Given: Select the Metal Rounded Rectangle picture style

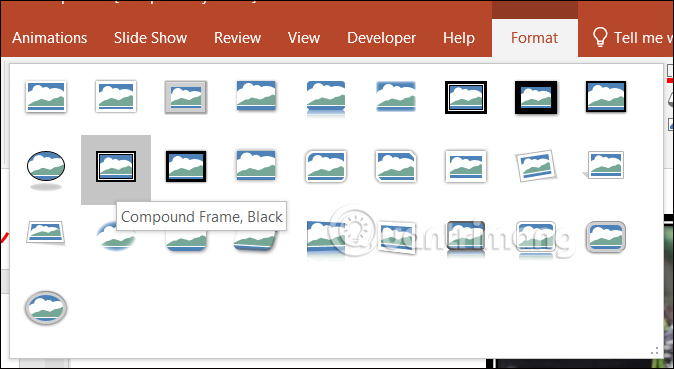Looking at the screenshot, I should [606, 237].
